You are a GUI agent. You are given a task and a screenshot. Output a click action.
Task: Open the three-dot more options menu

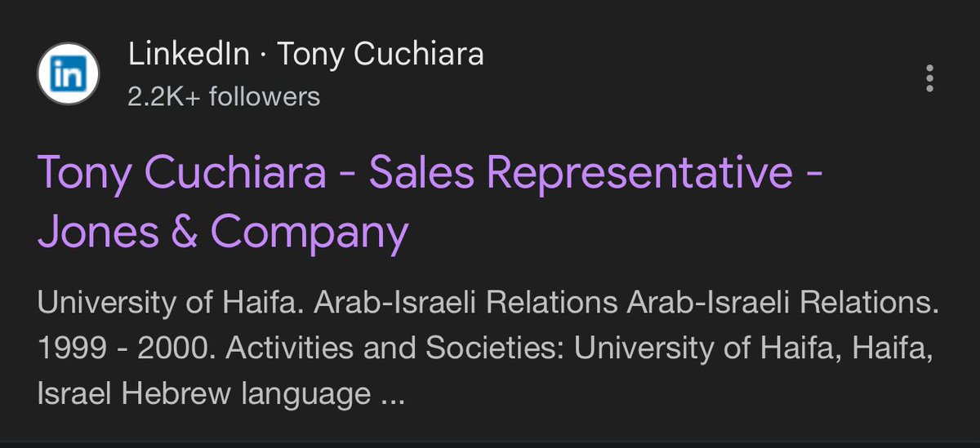coord(929,78)
